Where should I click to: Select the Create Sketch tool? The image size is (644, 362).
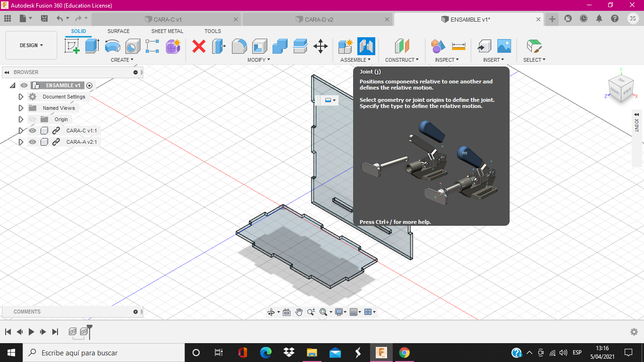click(72, 46)
